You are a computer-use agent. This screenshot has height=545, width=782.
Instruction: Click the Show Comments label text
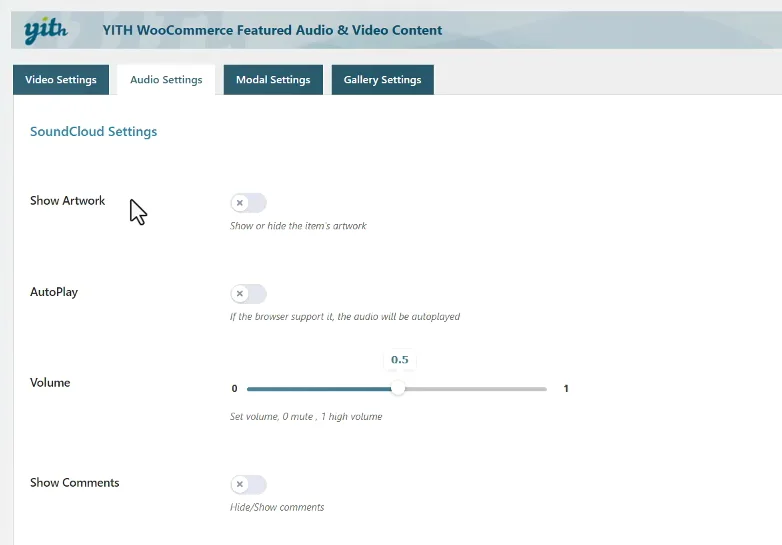tap(74, 483)
